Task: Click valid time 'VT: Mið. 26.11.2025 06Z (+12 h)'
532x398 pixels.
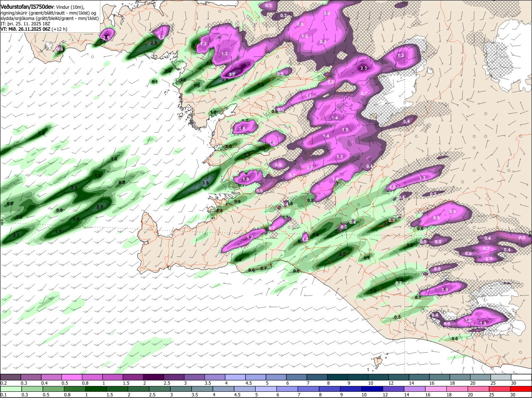Action: point(34,29)
